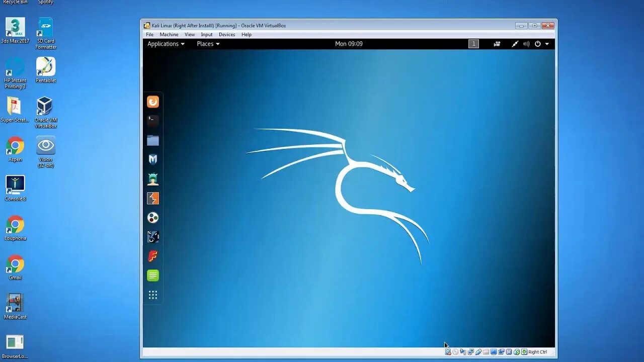
Task: Click the display settings status icon
Action: click(x=494, y=352)
